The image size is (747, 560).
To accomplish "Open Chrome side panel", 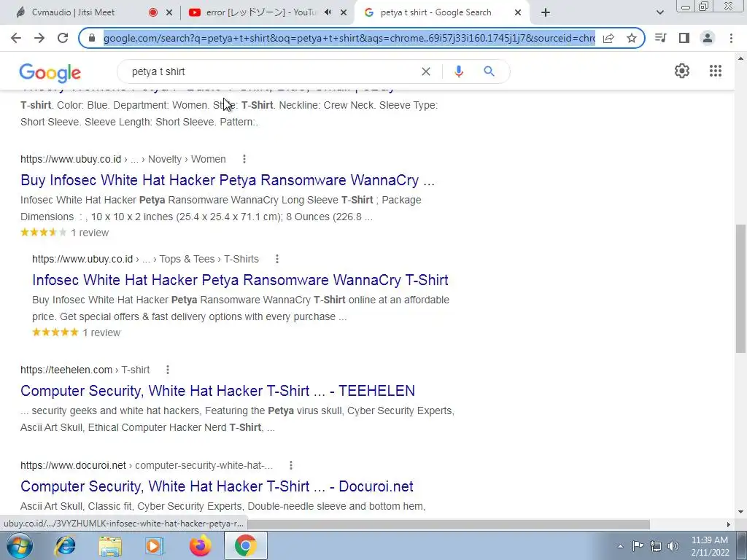I will 684,38.
